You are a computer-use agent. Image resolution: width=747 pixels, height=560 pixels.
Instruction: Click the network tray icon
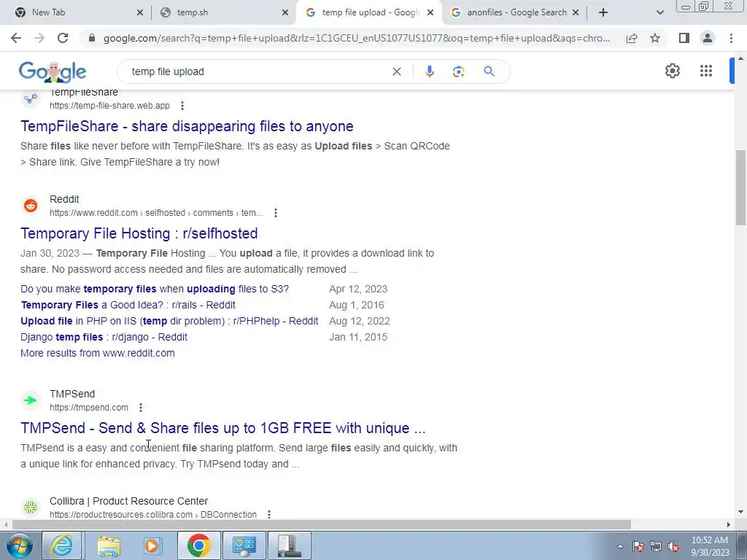[656, 547]
